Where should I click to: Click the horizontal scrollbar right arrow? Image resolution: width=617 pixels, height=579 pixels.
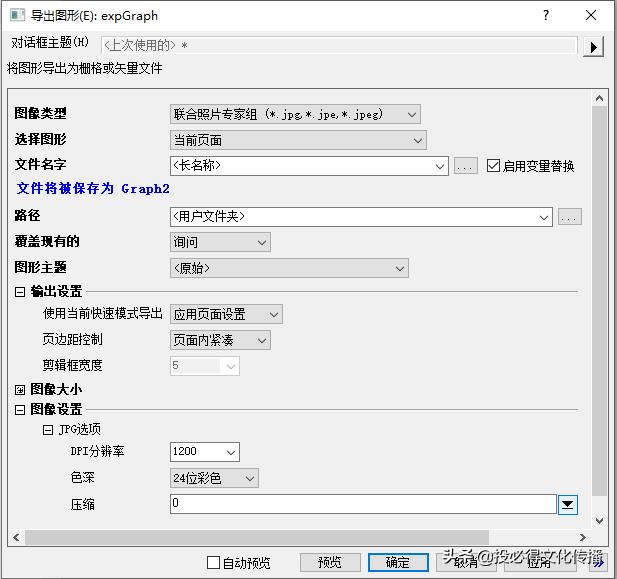pos(583,537)
